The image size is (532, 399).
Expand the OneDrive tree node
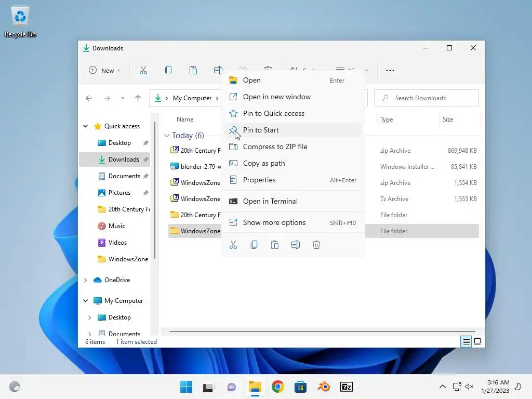click(86, 280)
